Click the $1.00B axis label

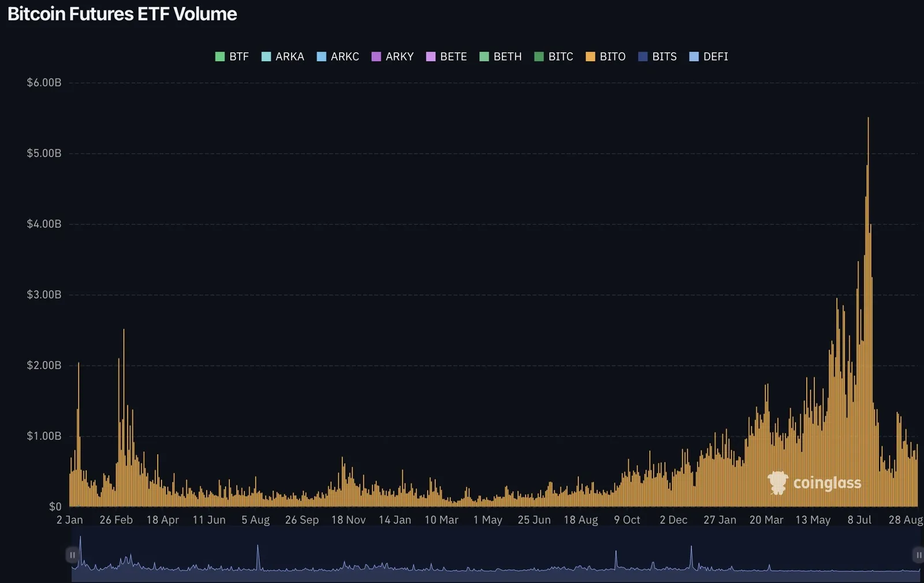[x=44, y=436]
